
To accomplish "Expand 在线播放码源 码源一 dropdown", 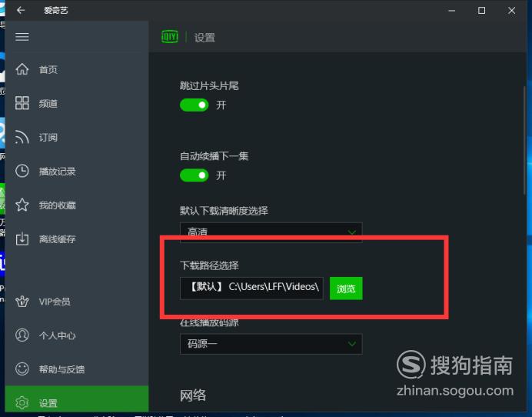I will coord(271,344).
